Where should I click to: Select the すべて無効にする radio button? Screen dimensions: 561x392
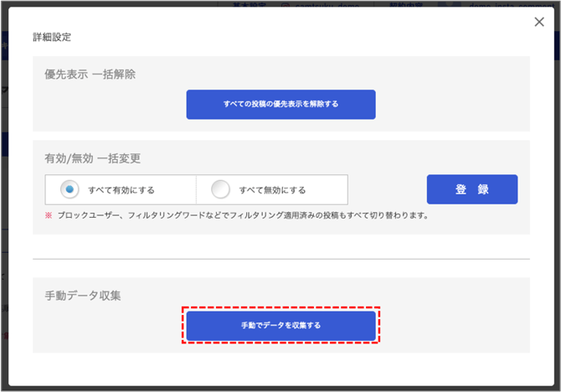tap(220, 189)
